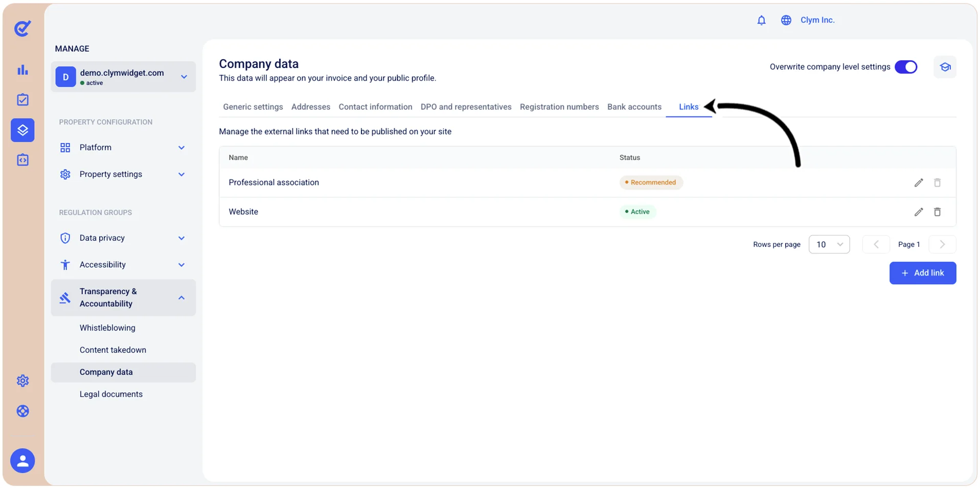The width and height of the screenshot is (980, 488).
Task: Open Legal documents in sidebar
Action: pos(111,394)
